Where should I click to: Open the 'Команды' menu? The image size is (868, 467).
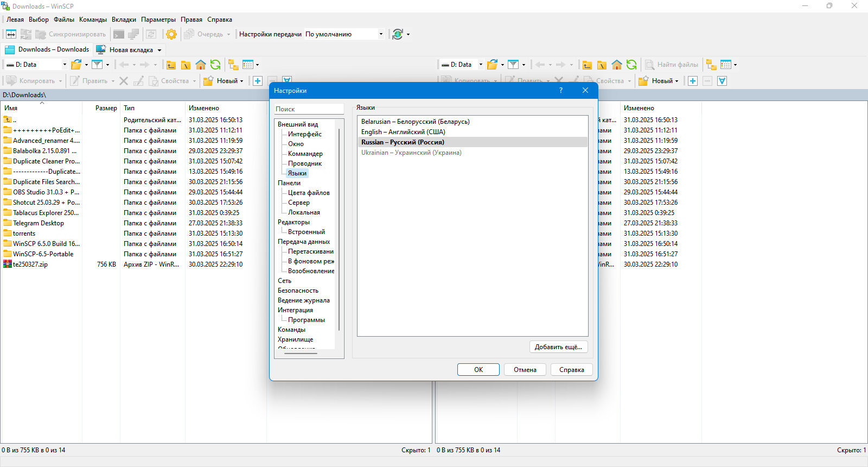click(x=93, y=20)
